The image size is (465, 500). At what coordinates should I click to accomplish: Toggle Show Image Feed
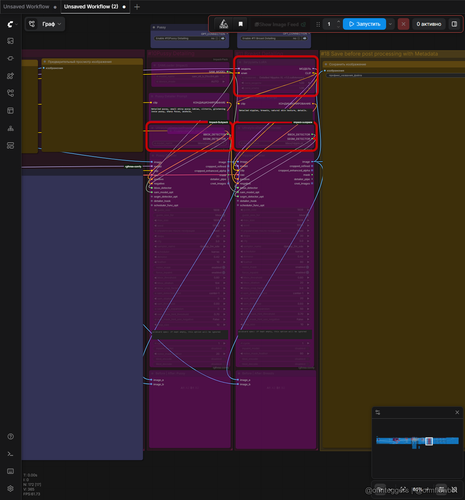[x=280, y=24]
